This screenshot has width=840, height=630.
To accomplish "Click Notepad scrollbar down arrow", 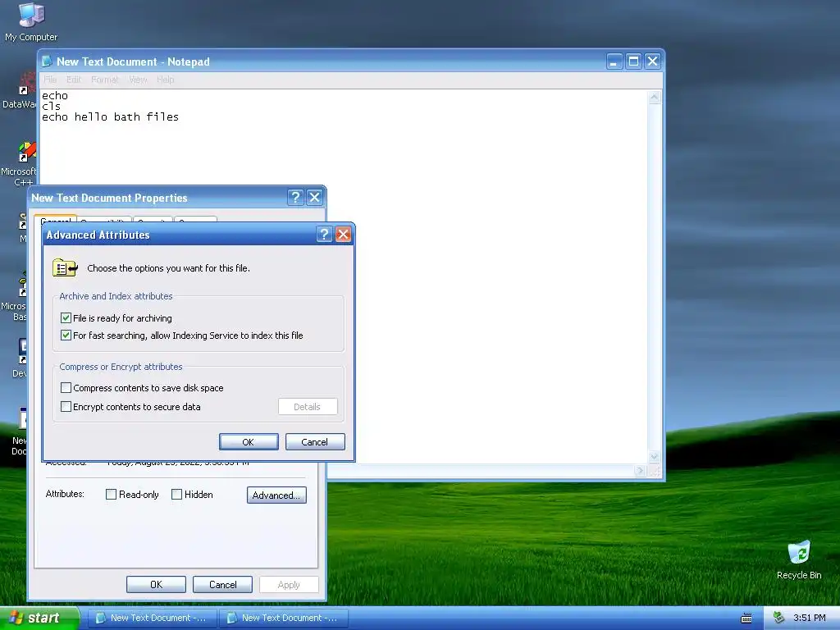I will (x=654, y=456).
